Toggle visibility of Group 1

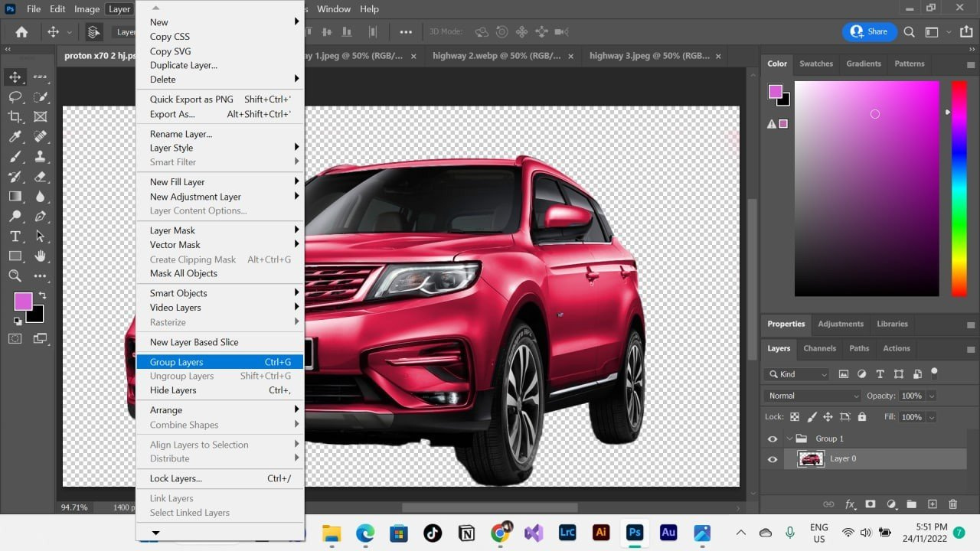click(x=772, y=439)
